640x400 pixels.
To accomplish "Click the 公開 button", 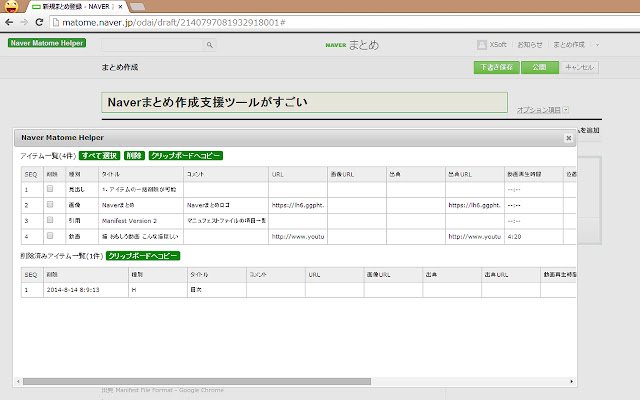I will click(540, 67).
